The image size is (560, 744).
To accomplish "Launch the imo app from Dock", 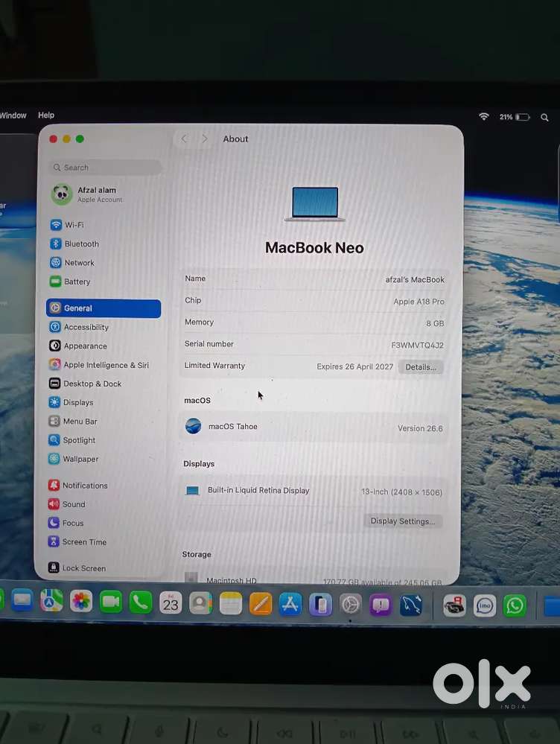I will pos(485,606).
